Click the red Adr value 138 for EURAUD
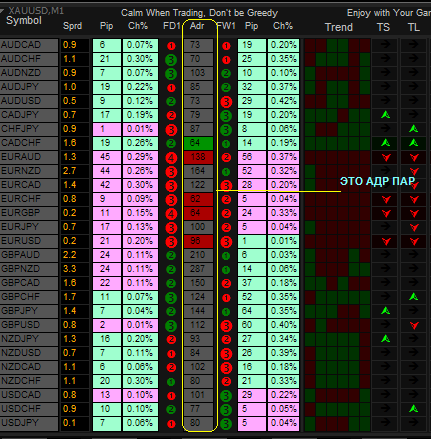This screenshot has width=431, height=439. (x=198, y=157)
